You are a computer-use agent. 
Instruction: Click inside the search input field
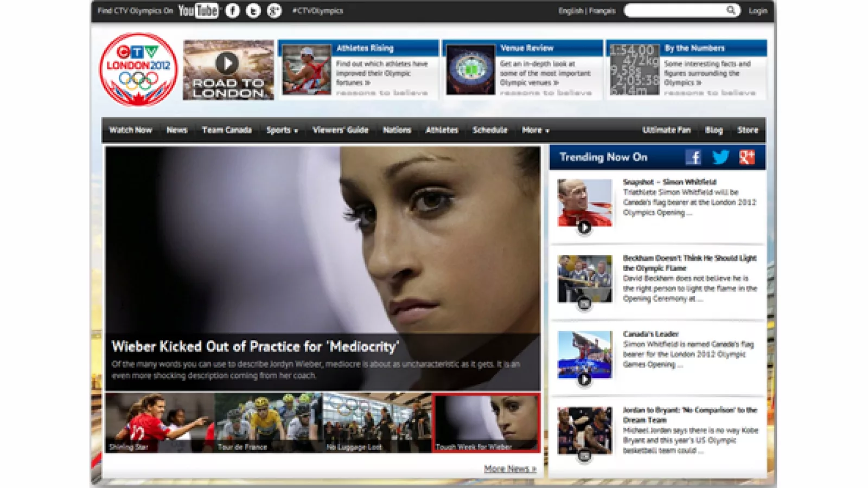pyautogui.click(x=675, y=11)
